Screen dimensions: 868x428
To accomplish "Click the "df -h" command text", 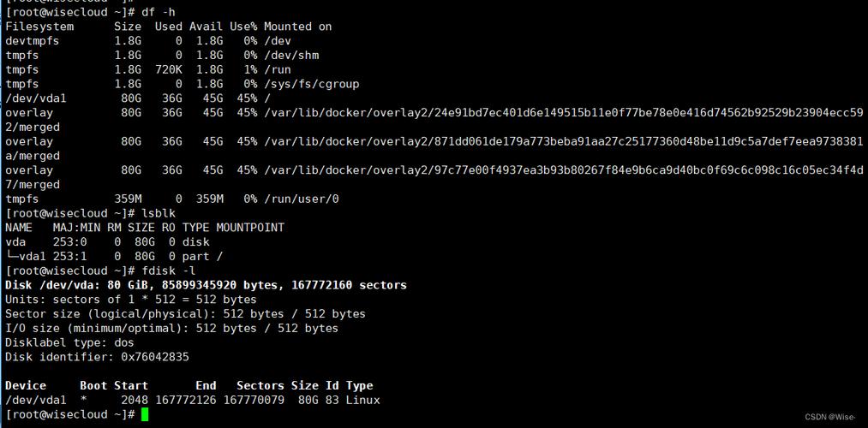I will point(159,12).
